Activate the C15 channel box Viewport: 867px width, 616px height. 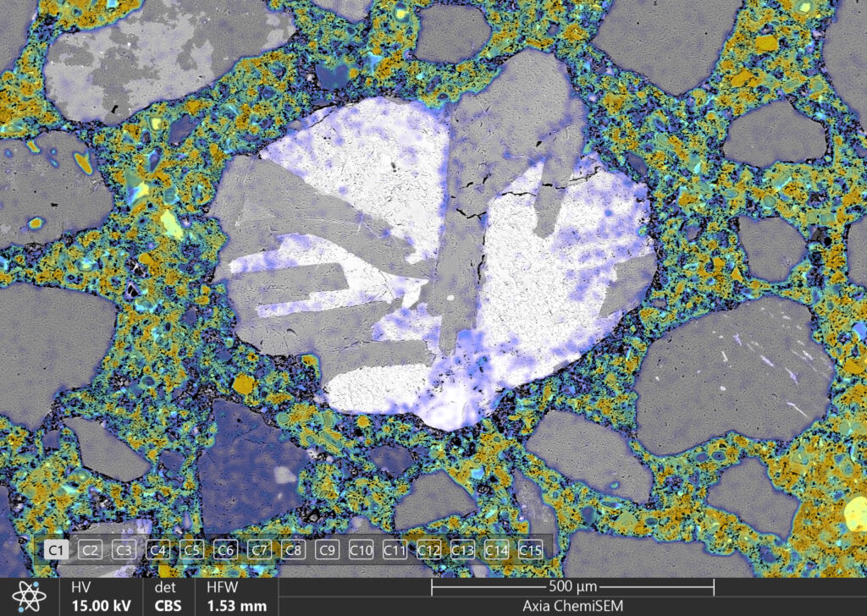(530, 550)
